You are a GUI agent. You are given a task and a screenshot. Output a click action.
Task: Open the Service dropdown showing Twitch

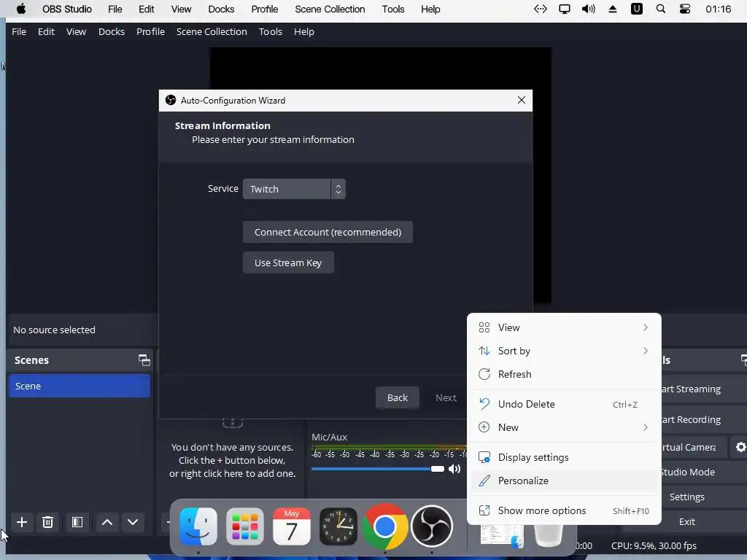pyautogui.click(x=294, y=189)
